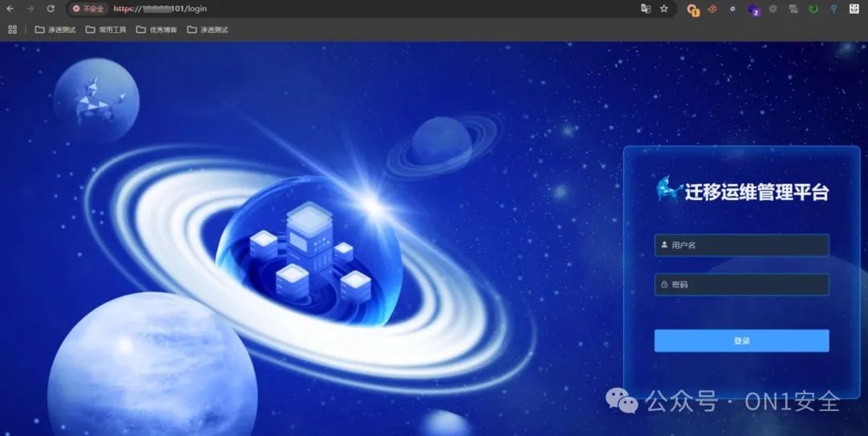Open the purple extension with badge 2

click(753, 10)
